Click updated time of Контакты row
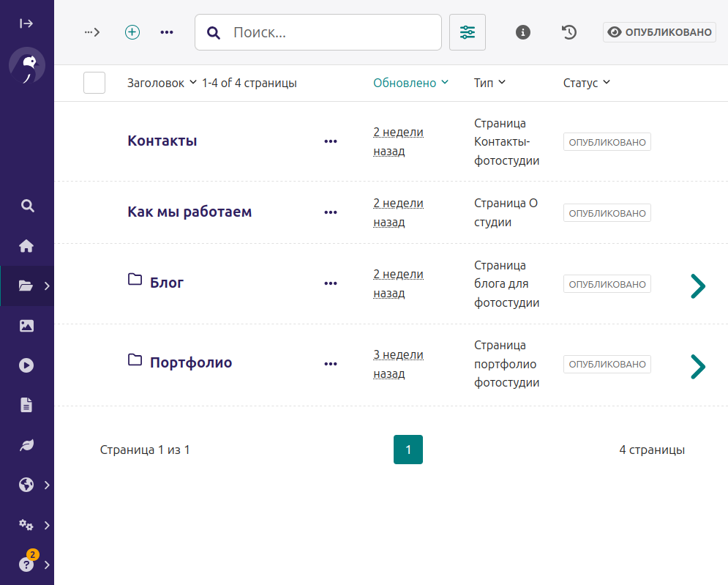The width and height of the screenshot is (728, 585). tap(398, 142)
